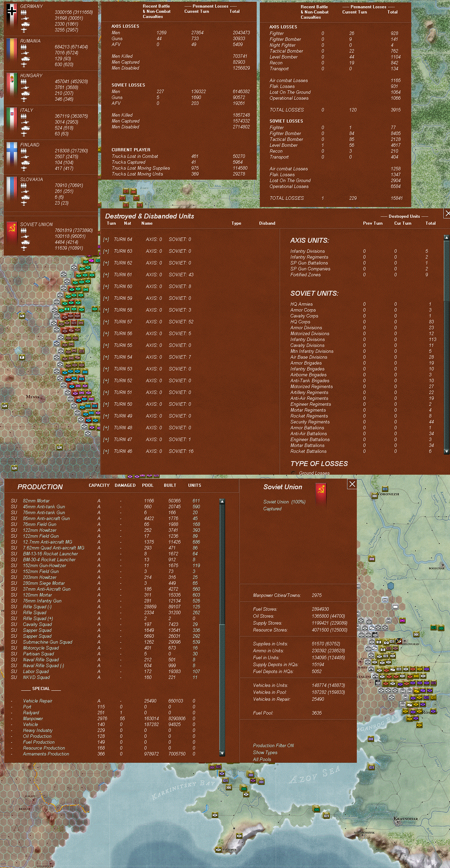Toggle Production Filter ON

(273, 745)
